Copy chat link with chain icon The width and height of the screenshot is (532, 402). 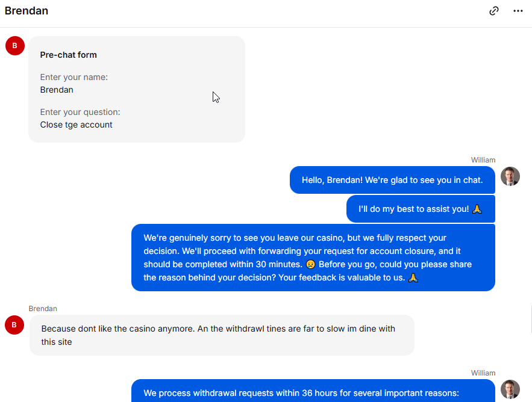(x=494, y=11)
